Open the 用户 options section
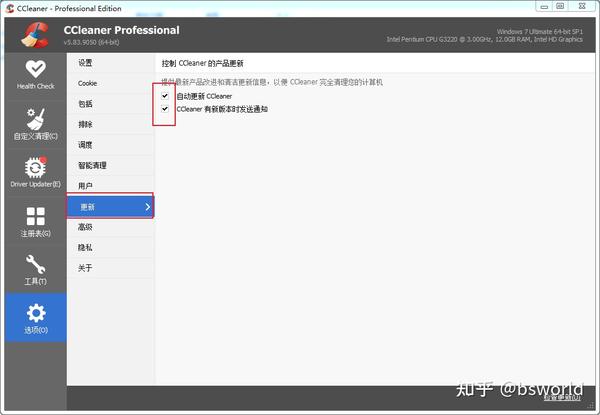The width and height of the screenshot is (600, 415). point(111,186)
